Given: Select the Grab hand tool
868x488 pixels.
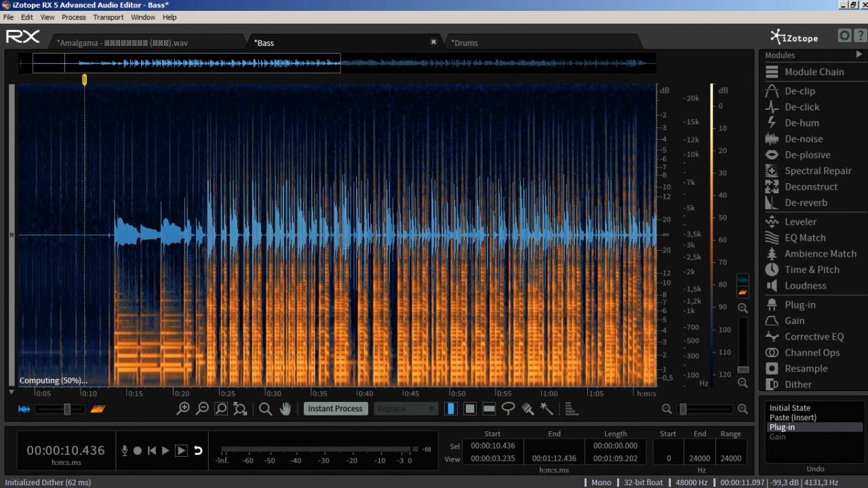Looking at the screenshot, I should [285, 409].
